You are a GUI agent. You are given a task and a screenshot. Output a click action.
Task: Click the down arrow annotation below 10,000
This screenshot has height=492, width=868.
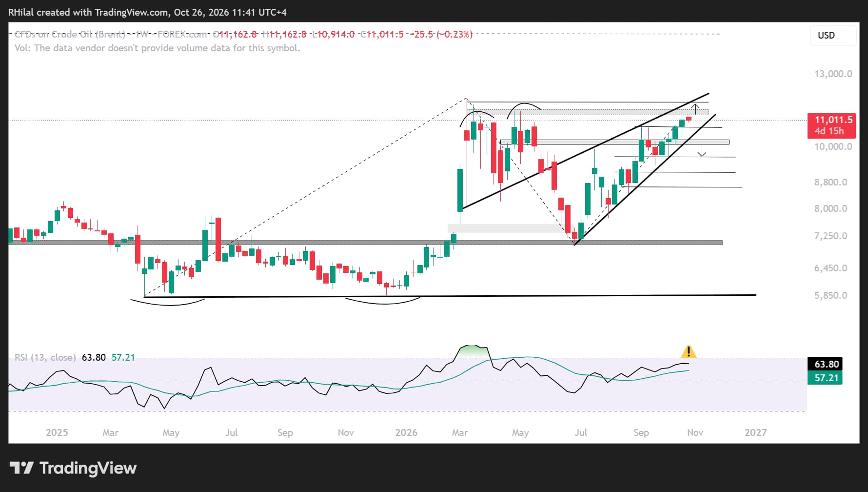(x=702, y=151)
